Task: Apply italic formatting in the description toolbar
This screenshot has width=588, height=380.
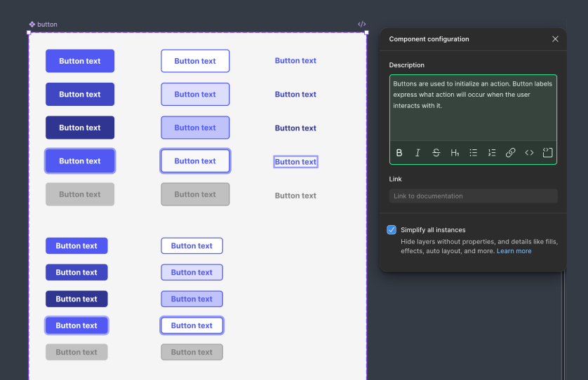Action: [x=417, y=153]
